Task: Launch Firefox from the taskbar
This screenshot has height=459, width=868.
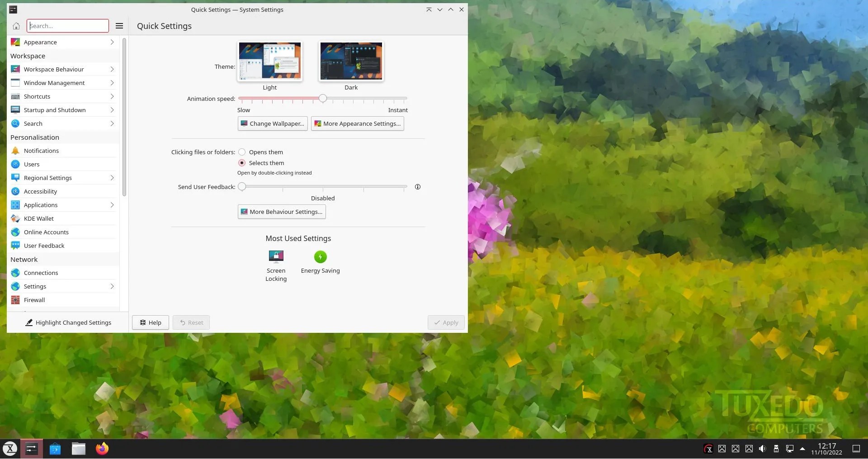Action: point(102,449)
